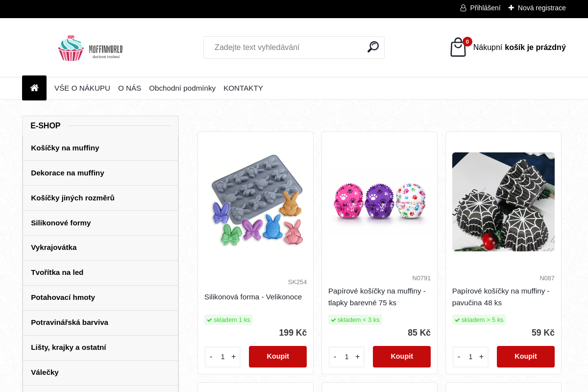The width and height of the screenshot is (588, 392).
Task: Click the home icon in navigation bar
Action: click(34, 88)
